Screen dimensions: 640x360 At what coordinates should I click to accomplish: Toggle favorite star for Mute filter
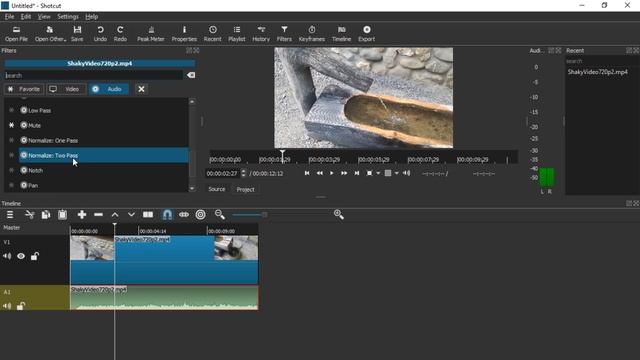pos(11,125)
